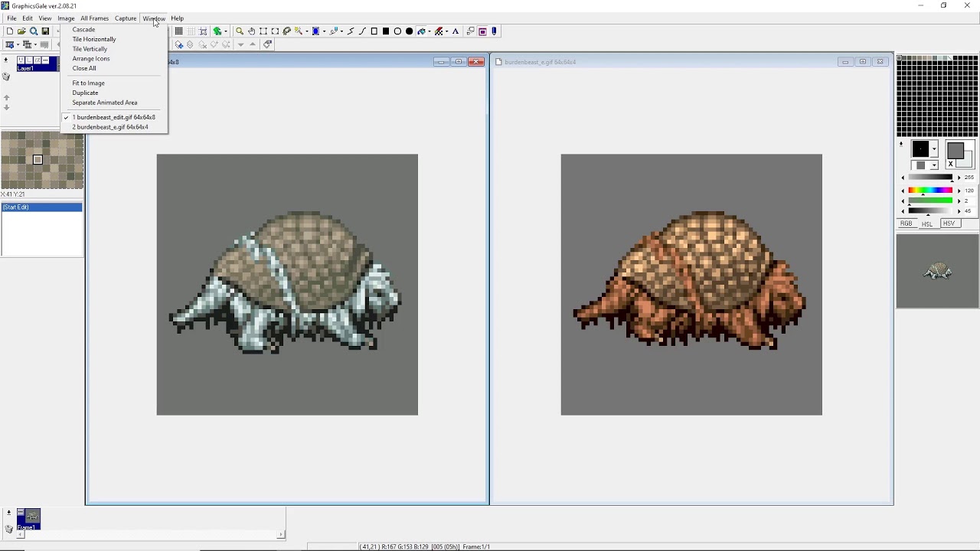Open the foreground color pattern dropdown
The image size is (980, 551).
[x=934, y=149]
